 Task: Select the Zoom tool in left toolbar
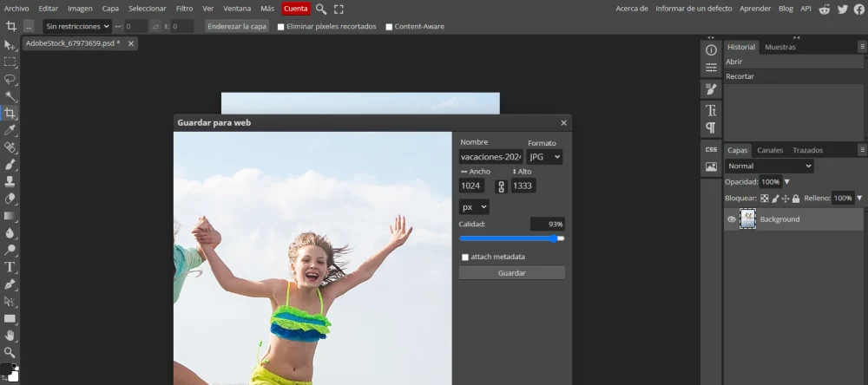coord(10,352)
